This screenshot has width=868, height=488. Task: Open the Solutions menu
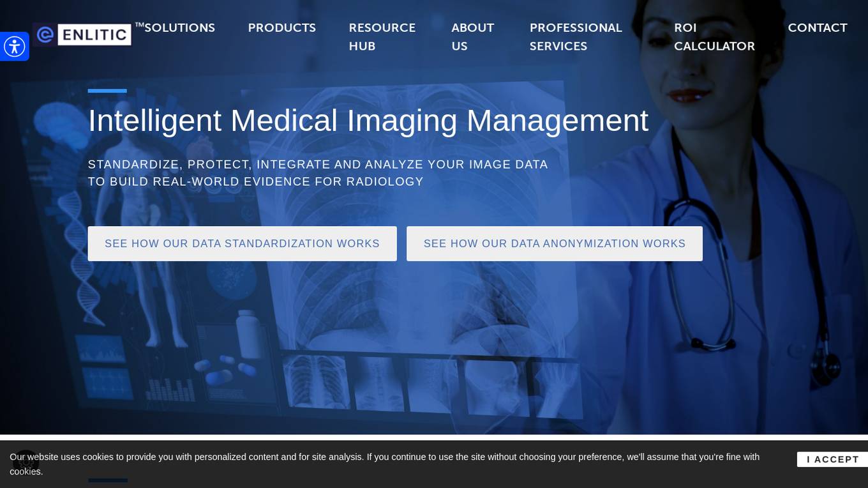point(179,28)
